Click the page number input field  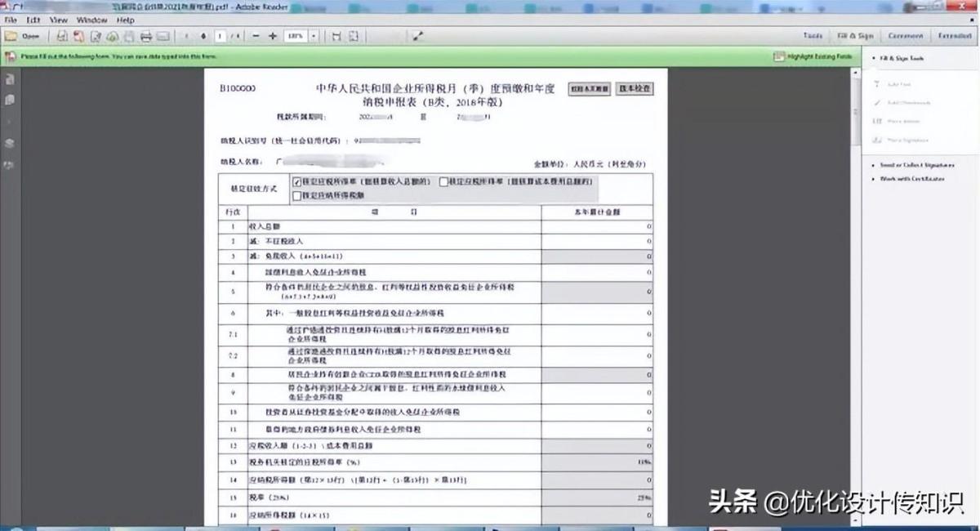pos(220,36)
